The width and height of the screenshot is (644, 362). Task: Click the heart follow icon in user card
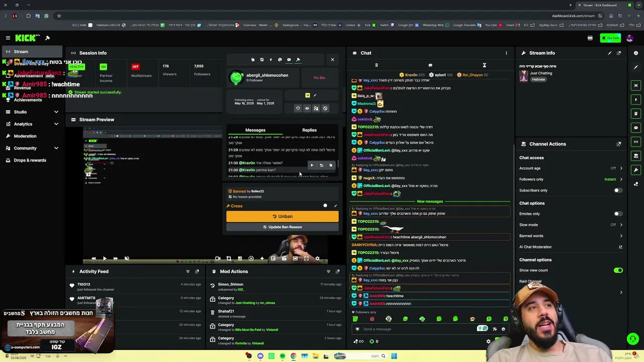(298, 108)
